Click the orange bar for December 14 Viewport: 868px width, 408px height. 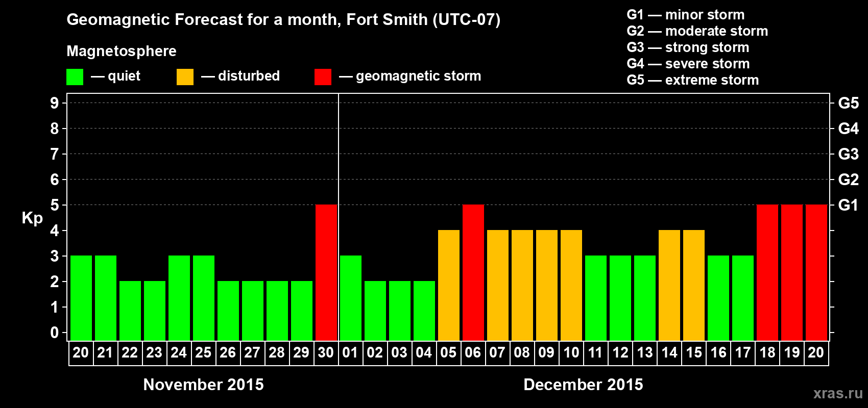(x=669, y=285)
